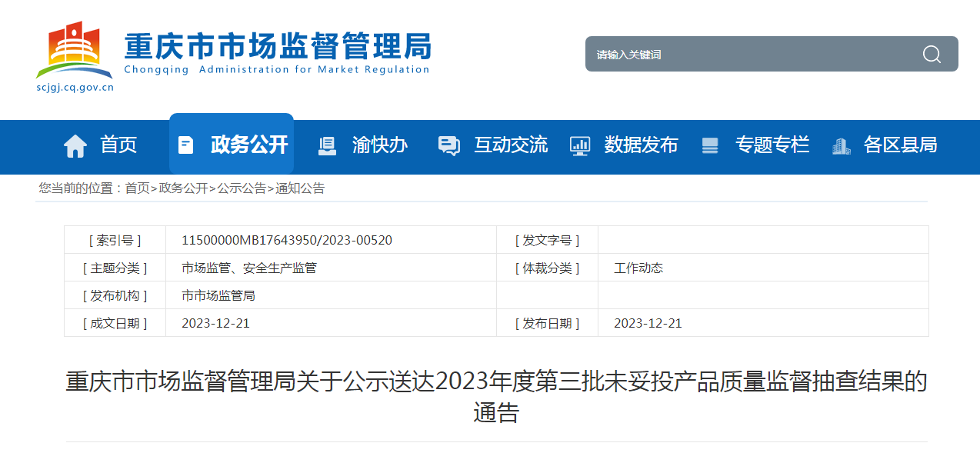Click the [ 发文字号 ] label cell
The image size is (980, 453).
[x=547, y=240]
